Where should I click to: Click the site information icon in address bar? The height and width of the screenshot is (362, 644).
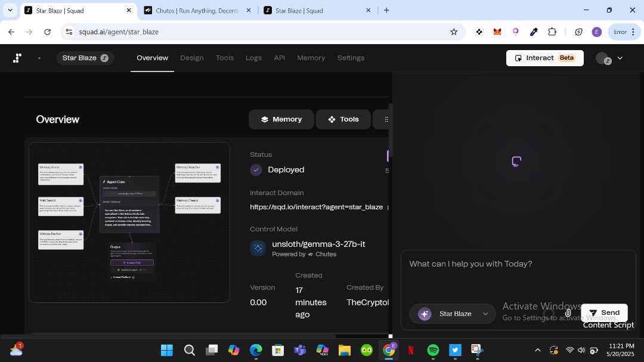[69, 32]
